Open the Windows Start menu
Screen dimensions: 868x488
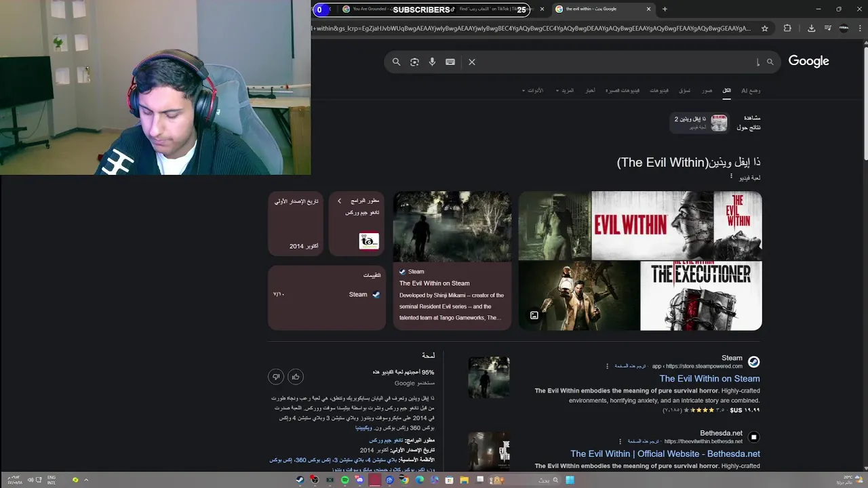[x=570, y=480]
